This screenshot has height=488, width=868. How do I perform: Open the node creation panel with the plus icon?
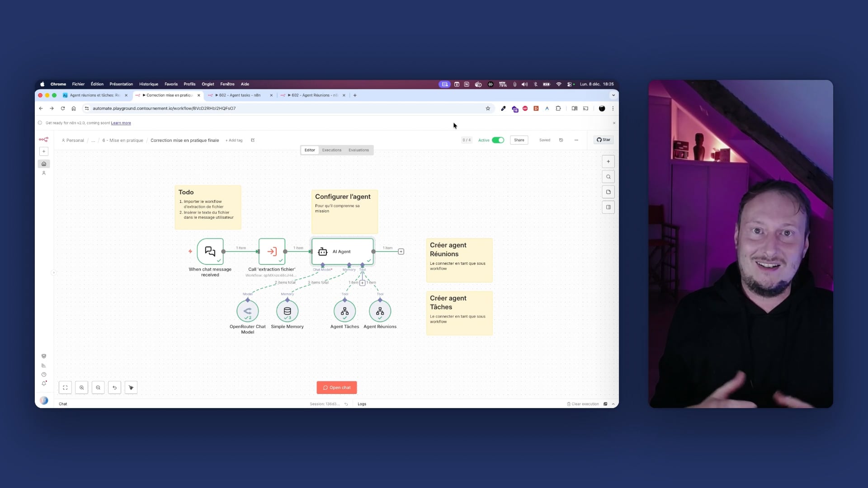608,161
